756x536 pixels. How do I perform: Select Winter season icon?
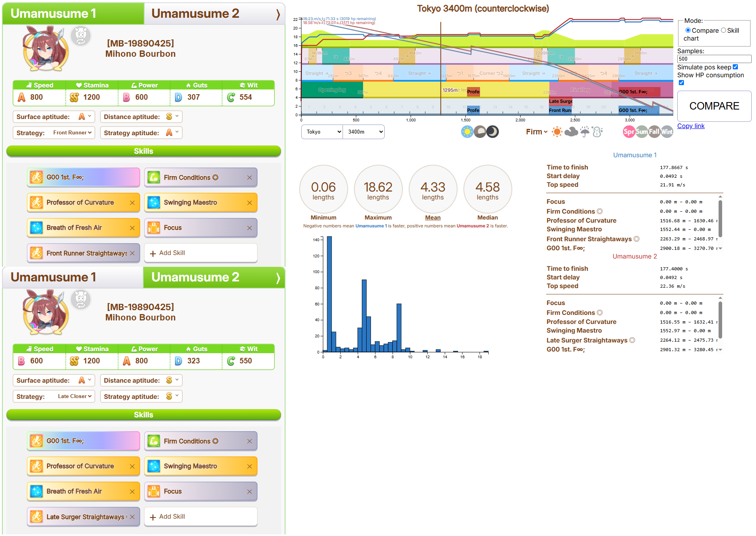click(667, 132)
